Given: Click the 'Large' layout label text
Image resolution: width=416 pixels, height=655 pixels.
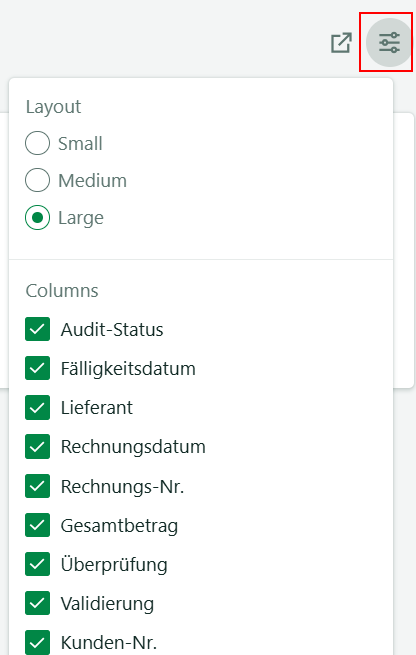Looking at the screenshot, I should pos(81,218).
